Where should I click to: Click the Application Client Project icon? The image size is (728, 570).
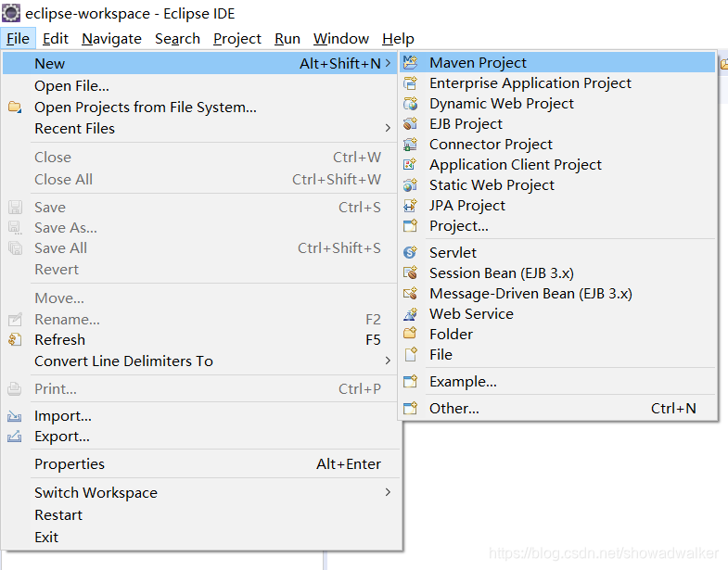(411, 165)
